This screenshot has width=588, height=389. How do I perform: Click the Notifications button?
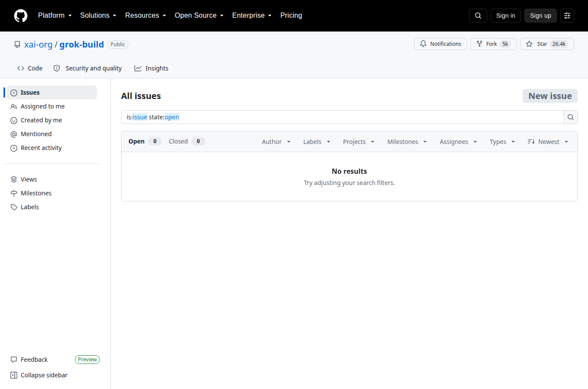441,44
